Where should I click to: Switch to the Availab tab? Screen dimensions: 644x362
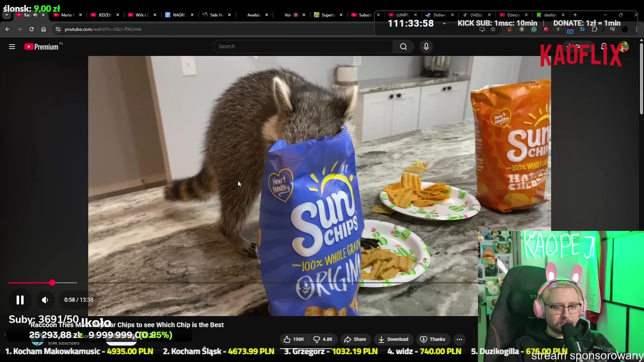[x=253, y=15]
